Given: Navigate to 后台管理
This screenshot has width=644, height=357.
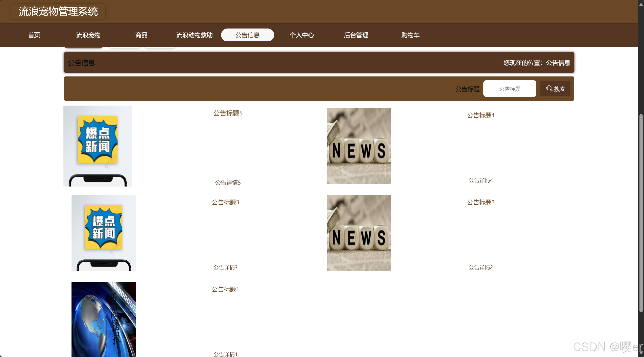Looking at the screenshot, I should (x=356, y=35).
